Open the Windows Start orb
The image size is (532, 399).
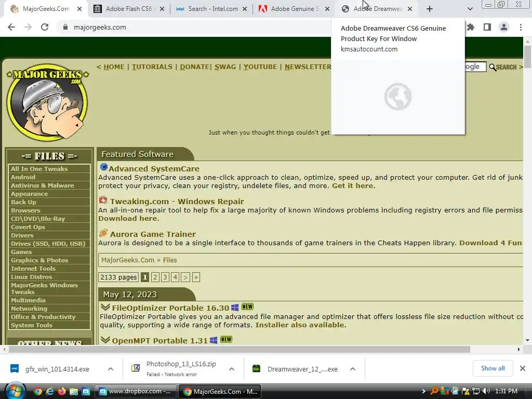click(15, 391)
